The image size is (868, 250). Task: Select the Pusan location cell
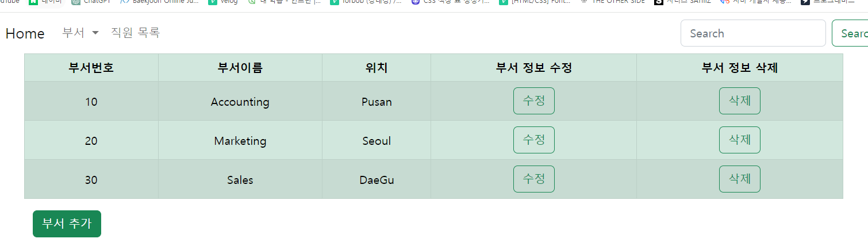click(x=377, y=102)
